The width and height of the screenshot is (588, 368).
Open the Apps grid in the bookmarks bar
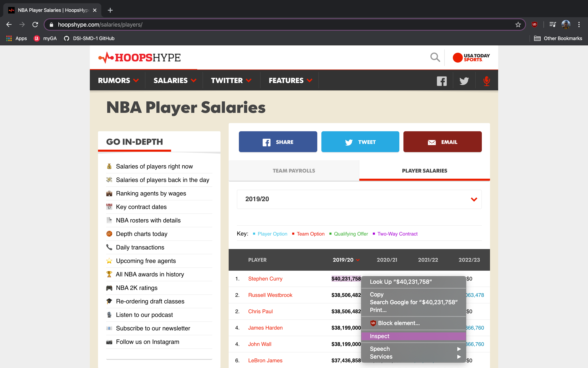(x=16, y=38)
